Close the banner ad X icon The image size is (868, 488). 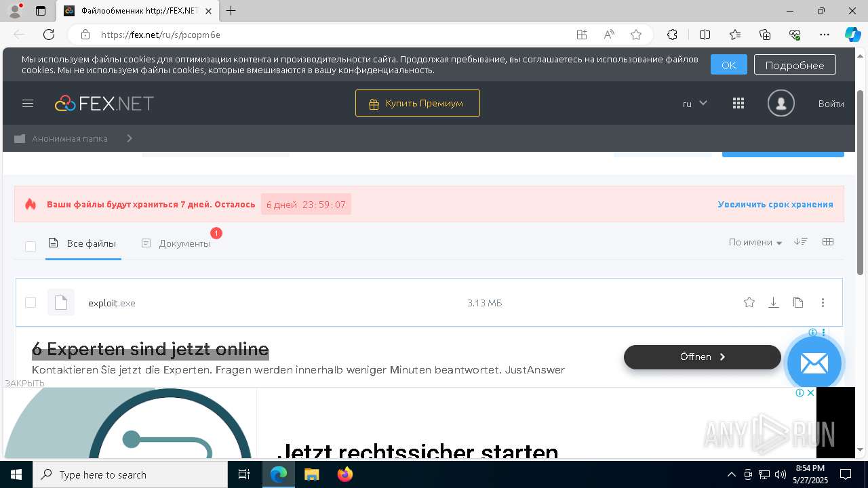[x=810, y=393]
